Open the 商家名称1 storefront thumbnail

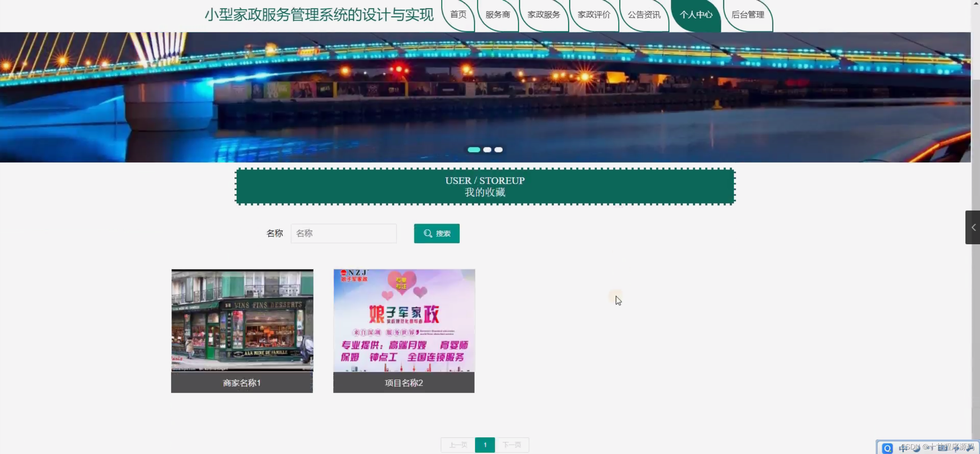coord(242,320)
